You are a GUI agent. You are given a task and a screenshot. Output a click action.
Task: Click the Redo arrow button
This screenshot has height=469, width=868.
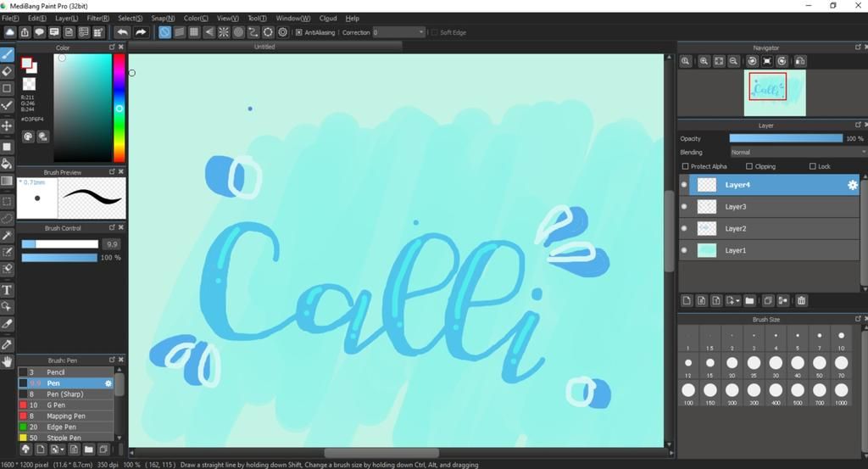(141, 32)
